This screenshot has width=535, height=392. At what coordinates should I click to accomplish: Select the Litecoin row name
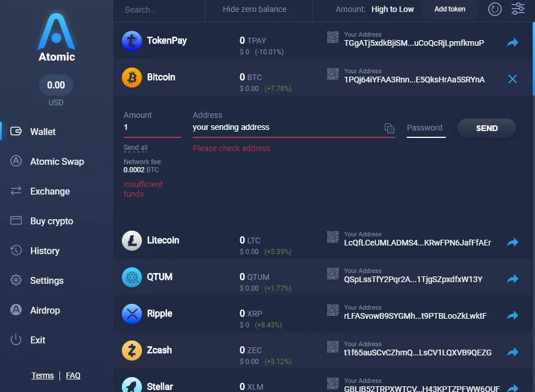[x=163, y=240]
